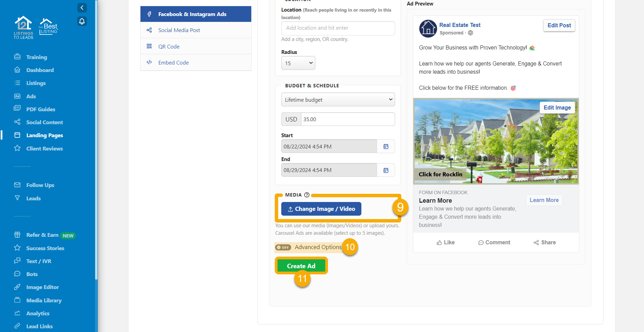Click the Edit Post button
This screenshot has height=332, width=644.
point(559,25)
